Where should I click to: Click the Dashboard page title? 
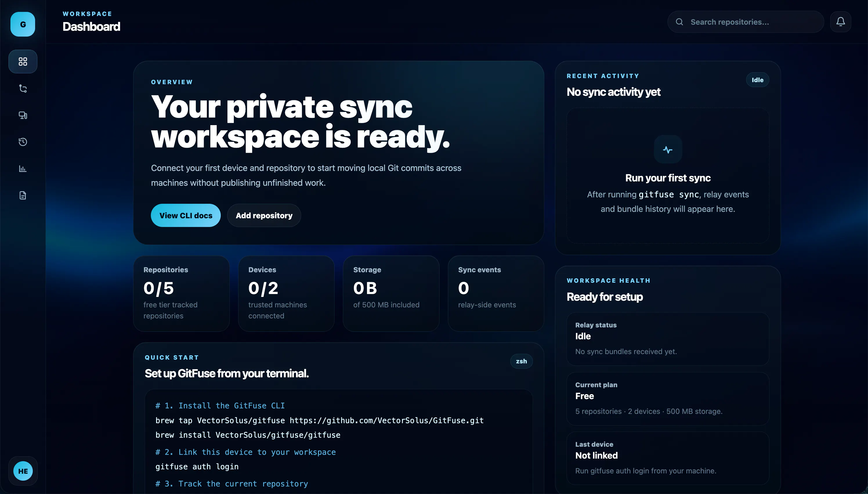pyautogui.click(x=91, y=26)
